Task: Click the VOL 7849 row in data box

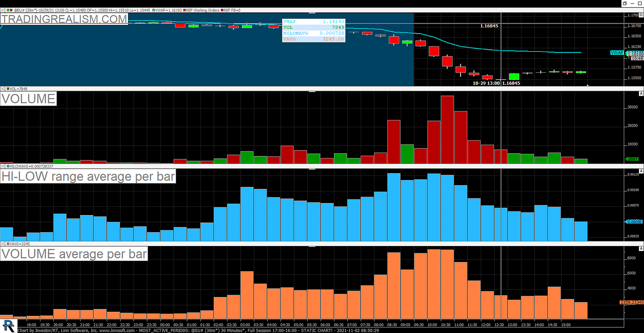Action: (x=314, y=28)
